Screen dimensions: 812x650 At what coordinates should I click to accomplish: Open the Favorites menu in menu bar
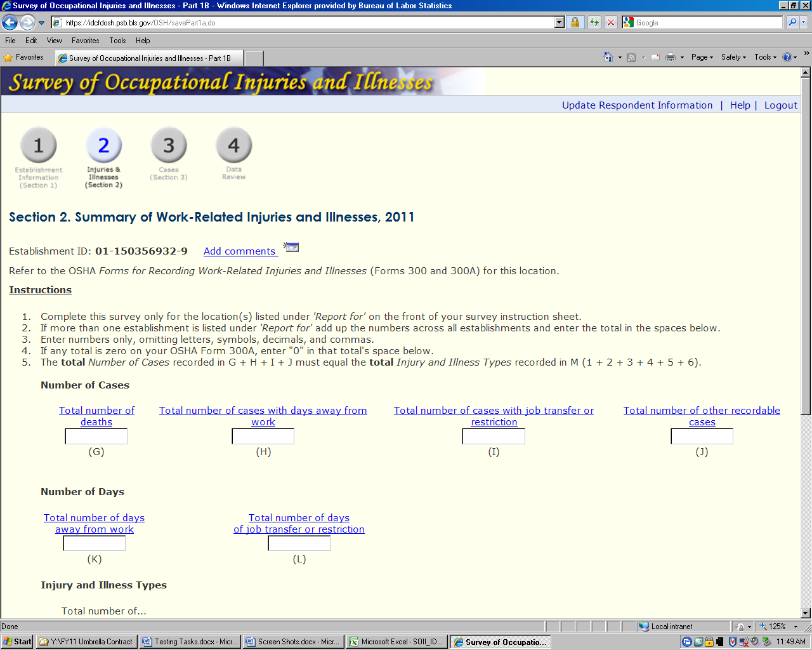tap(85, 41)
